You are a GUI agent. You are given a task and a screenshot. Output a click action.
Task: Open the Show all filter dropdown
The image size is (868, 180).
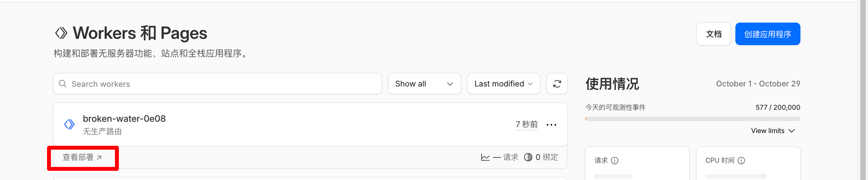pyautogui.click(x=424, y=84)
